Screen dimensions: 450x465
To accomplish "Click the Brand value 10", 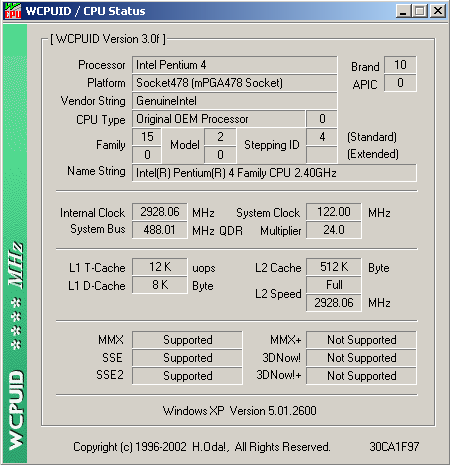I will coord(400,65).
